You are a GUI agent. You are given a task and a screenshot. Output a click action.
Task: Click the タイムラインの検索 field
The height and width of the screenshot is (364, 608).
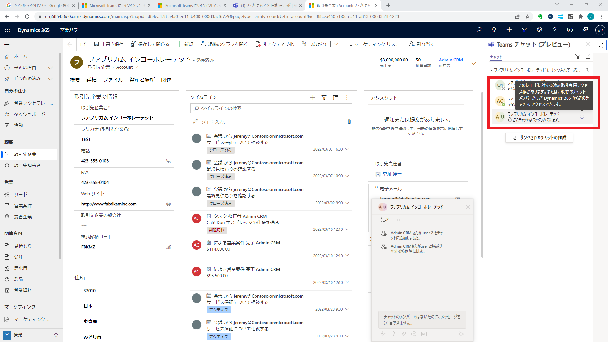271,108
